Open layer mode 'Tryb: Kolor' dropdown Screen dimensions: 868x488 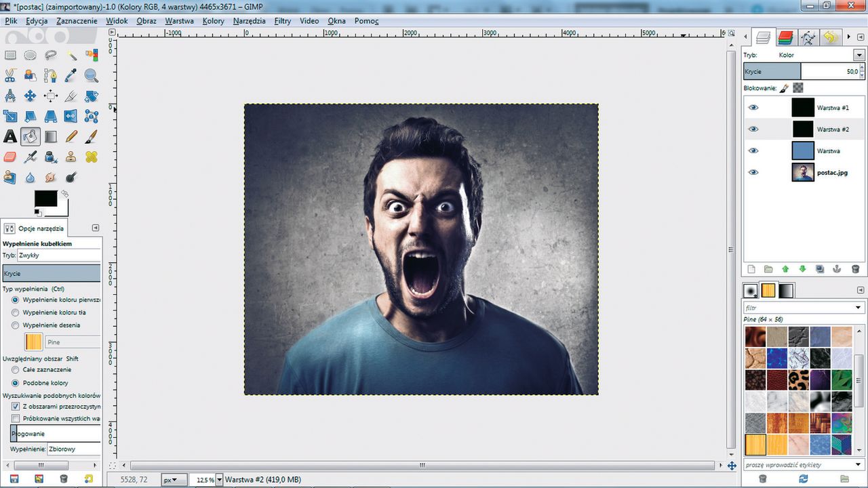coord(859,55)
